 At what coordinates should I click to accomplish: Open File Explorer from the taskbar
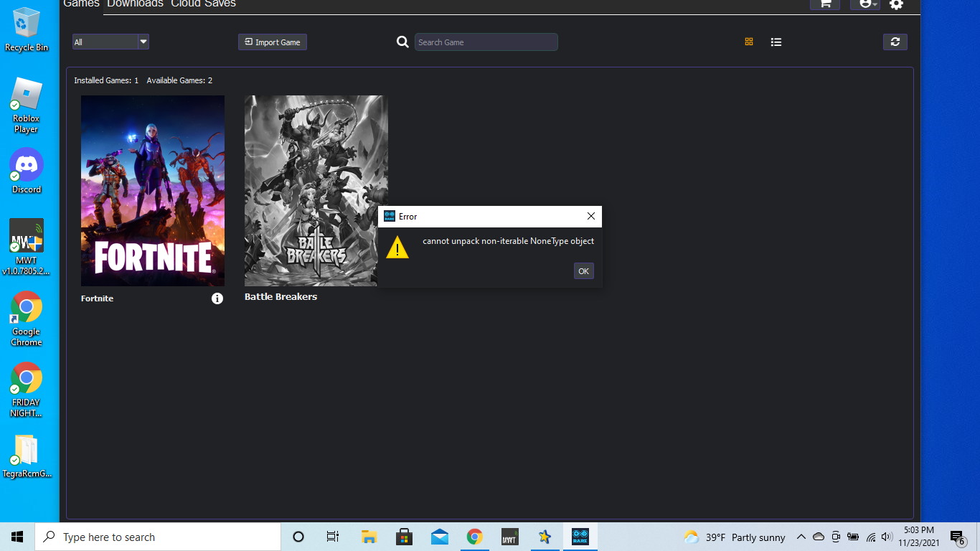pos(369,537)
